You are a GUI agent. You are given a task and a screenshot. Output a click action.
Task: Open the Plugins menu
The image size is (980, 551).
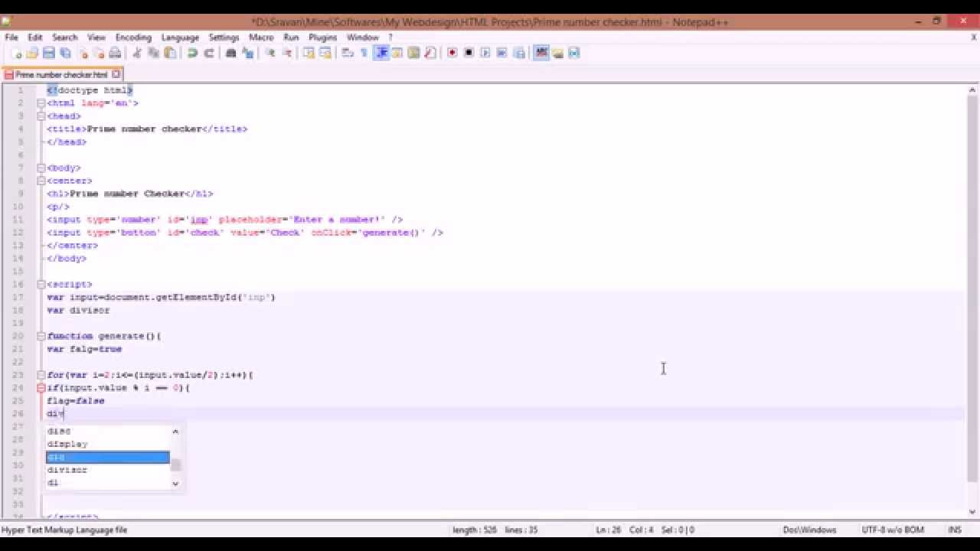[x=323, y=37]
